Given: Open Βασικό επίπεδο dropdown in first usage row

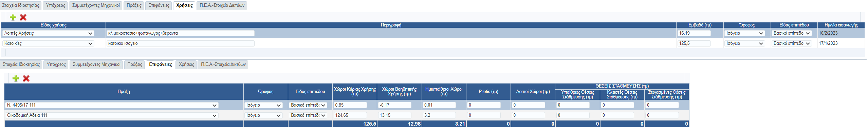Looking at the screenshot, I should point(792,33).
